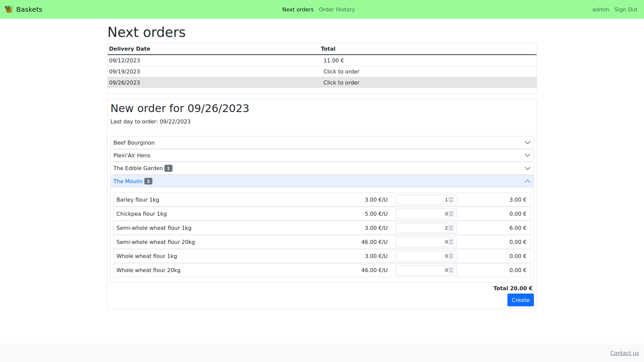Sign Out of the account

[626, 9]
